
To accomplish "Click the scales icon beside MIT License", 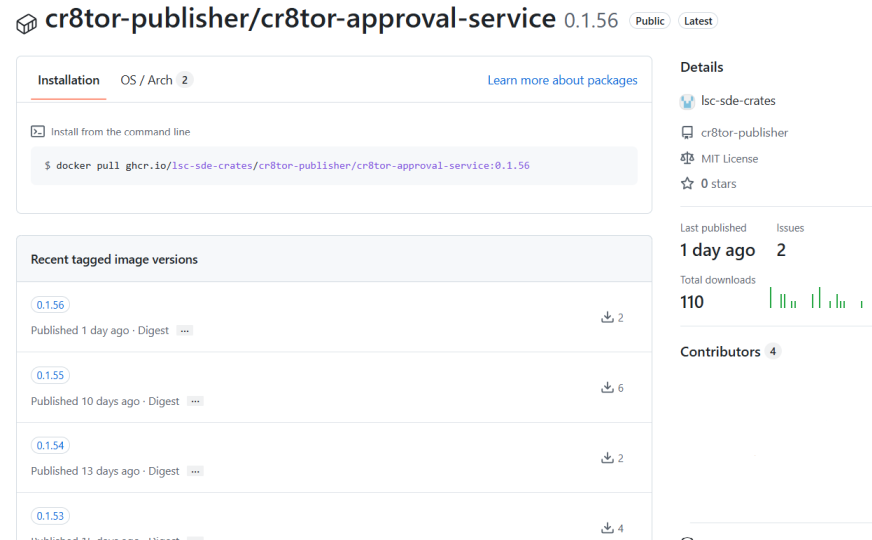I will (x=687, y=158).
